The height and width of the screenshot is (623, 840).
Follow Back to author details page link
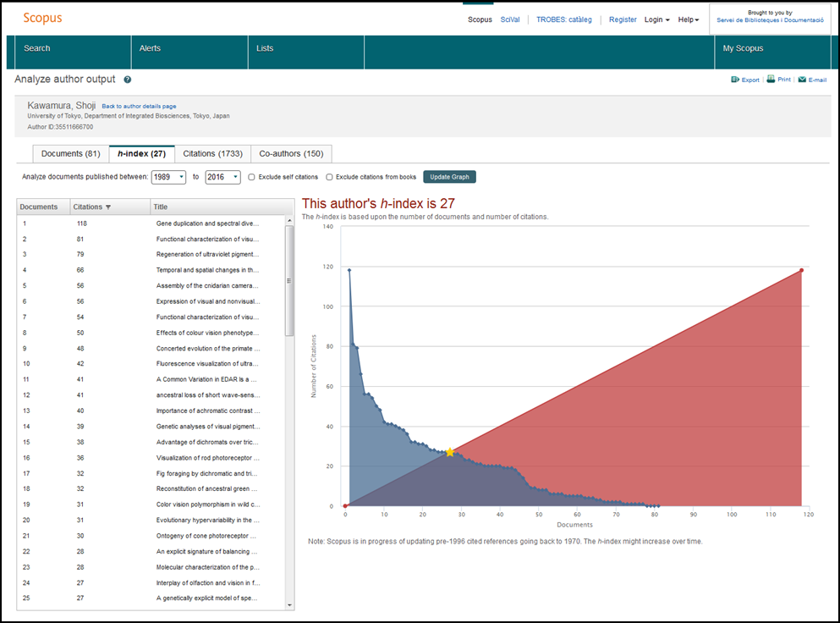coord(139,107)
